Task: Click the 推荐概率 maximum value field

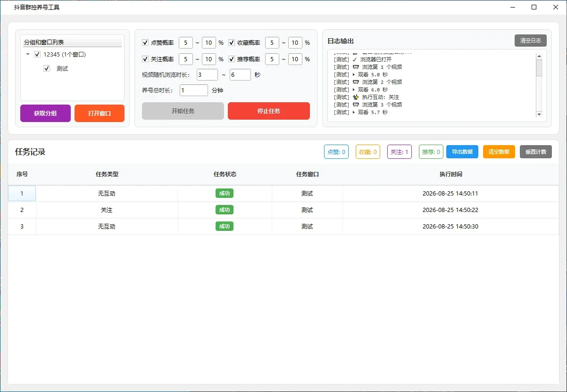Action: pyautogui.click(x=295, y=59)
